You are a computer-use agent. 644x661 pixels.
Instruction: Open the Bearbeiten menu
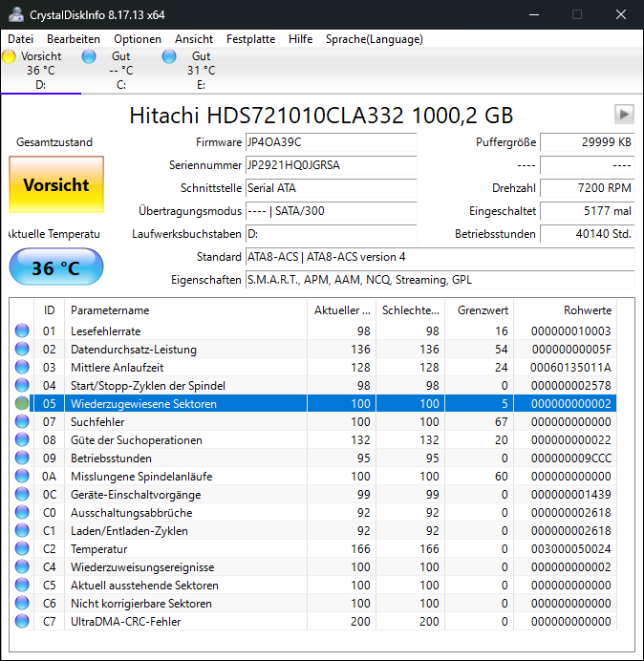point(74,39)
